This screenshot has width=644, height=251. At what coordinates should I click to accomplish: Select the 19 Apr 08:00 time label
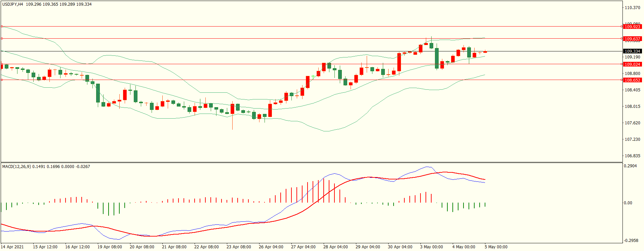[110, 247]
